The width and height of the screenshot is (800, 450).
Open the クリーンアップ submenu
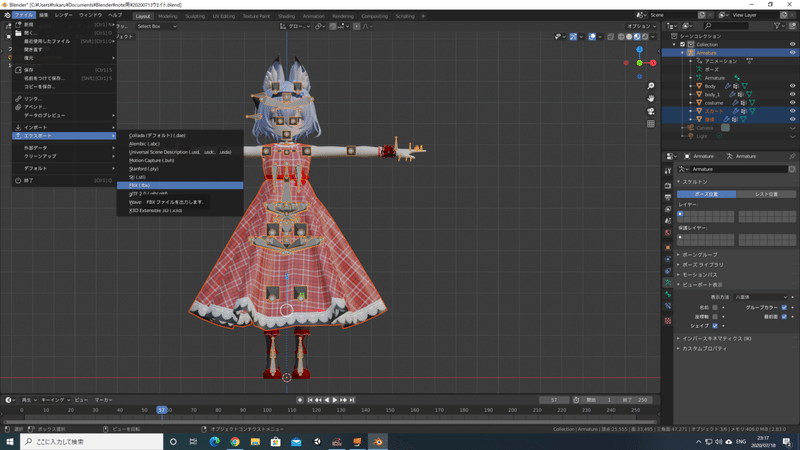(64, 156)
